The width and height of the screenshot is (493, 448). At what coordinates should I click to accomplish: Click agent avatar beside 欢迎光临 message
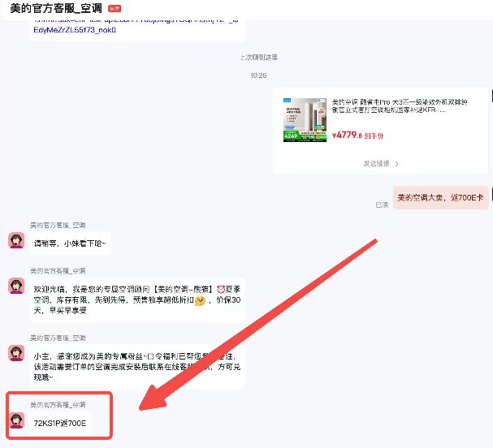click(x=16, y=286)
